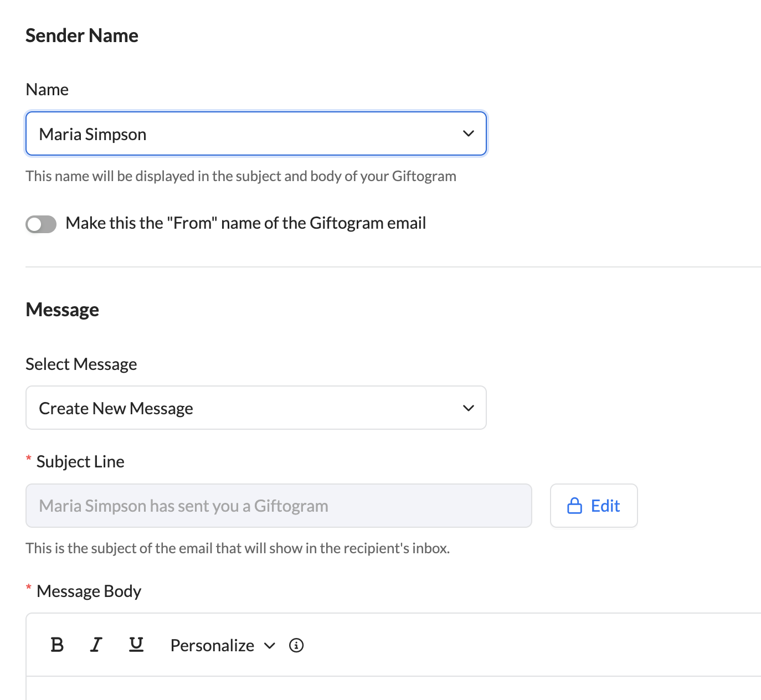This screenshot has height=700, width=761.
Task: Enable underline formatting in the toolbar
Action: click(x=136, y=645)
